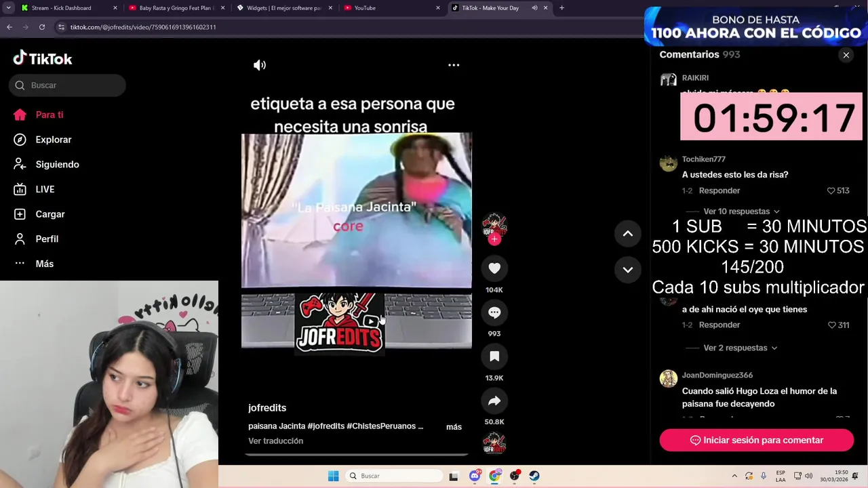Viewport: 868px width, 488px height.
Task: Expand caption with más
Action: coord(454,426)
